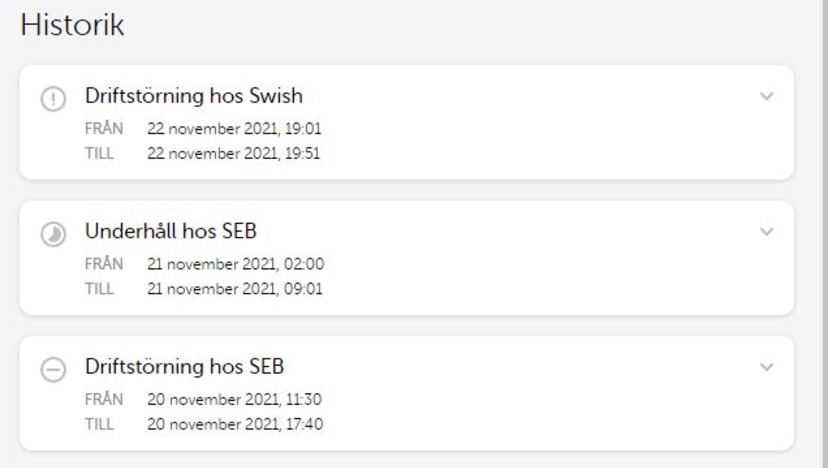
Task: Select the 21 november 2021, 02:00 start time
Action: [236, 264]
